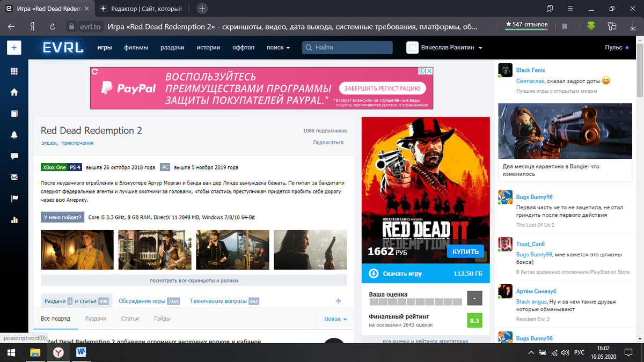Open the browser hamburger menu
This screenshot has height=362, width=644.
pos(570,9)
